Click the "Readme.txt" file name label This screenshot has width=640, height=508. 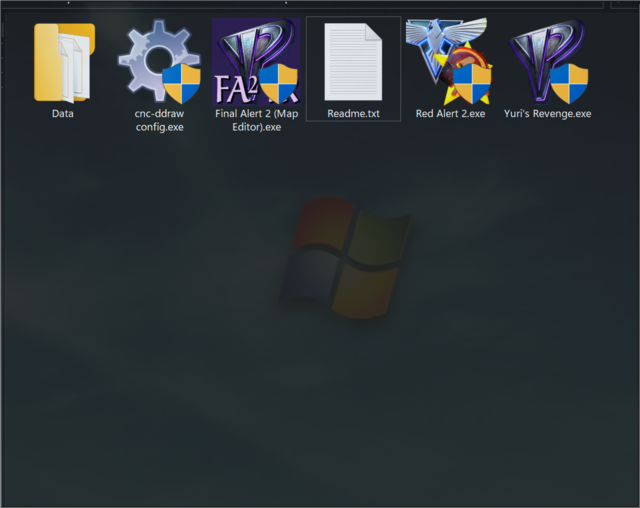click(353, 113)
